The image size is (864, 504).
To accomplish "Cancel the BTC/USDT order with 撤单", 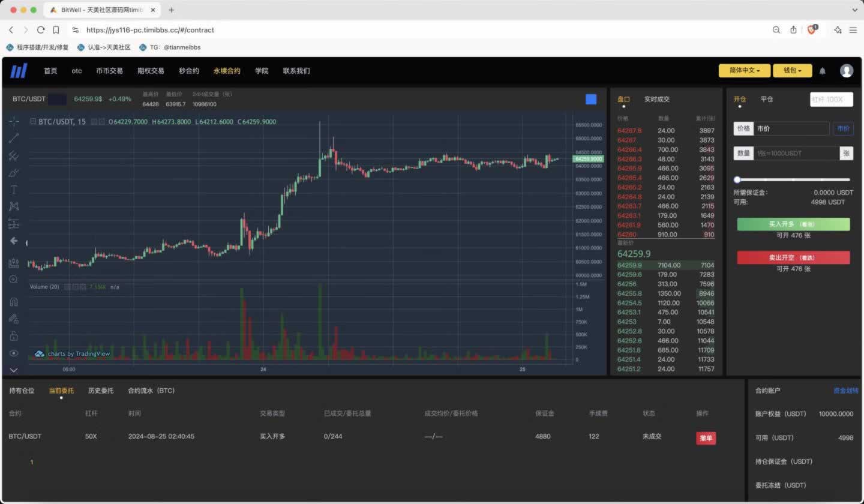I will (x=706, y=438).
